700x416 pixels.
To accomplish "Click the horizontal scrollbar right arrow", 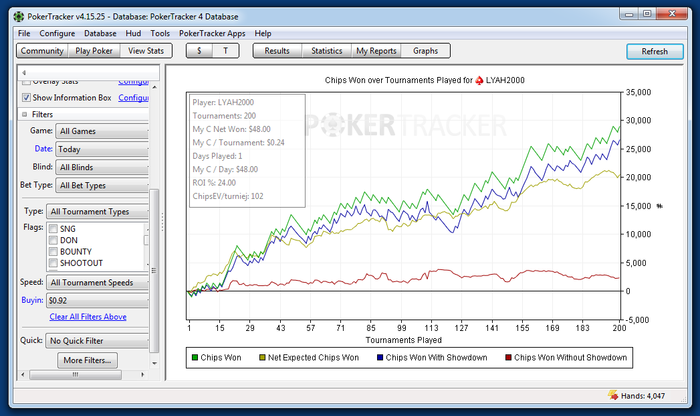I will pos(142,374).
